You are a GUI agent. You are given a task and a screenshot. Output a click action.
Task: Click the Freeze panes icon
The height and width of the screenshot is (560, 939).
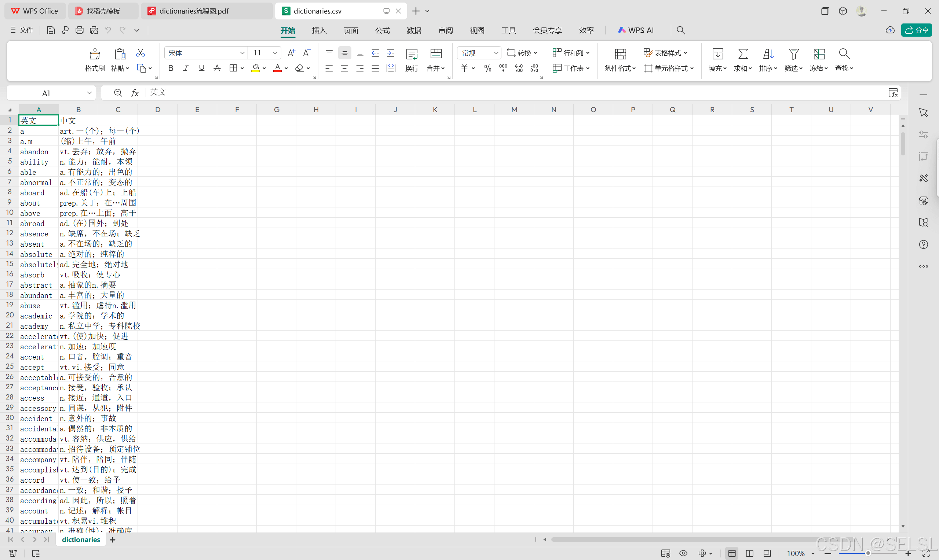point(819,54)
